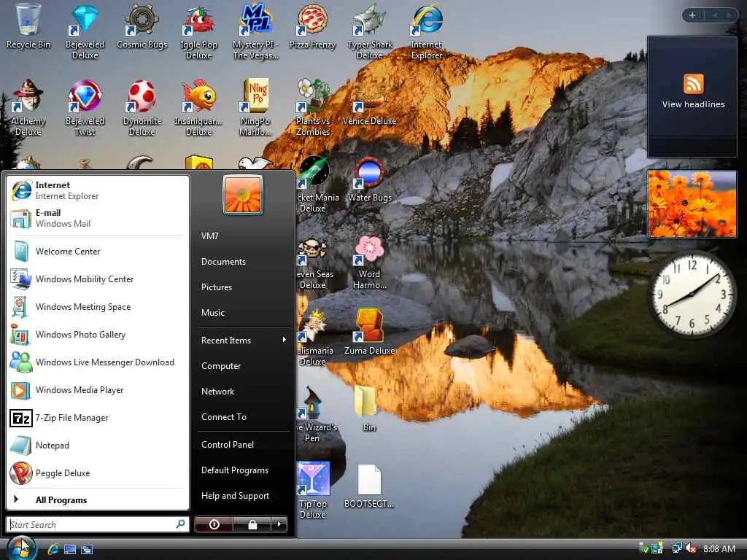Select Zuma Deluxe desktop shortcut

click(x=370, y=332)
